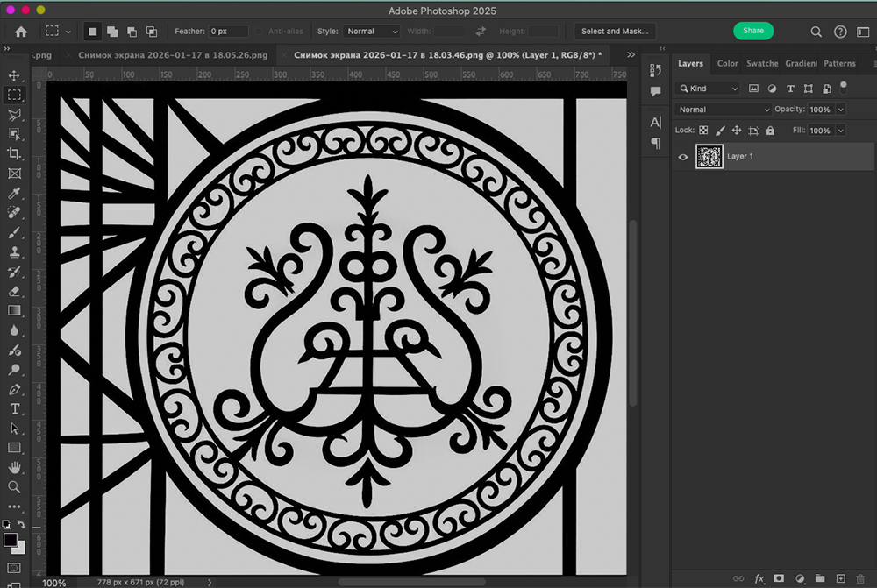Open the Search icon in options bar
Screen dimensions: 877x588
click(816, 32)
